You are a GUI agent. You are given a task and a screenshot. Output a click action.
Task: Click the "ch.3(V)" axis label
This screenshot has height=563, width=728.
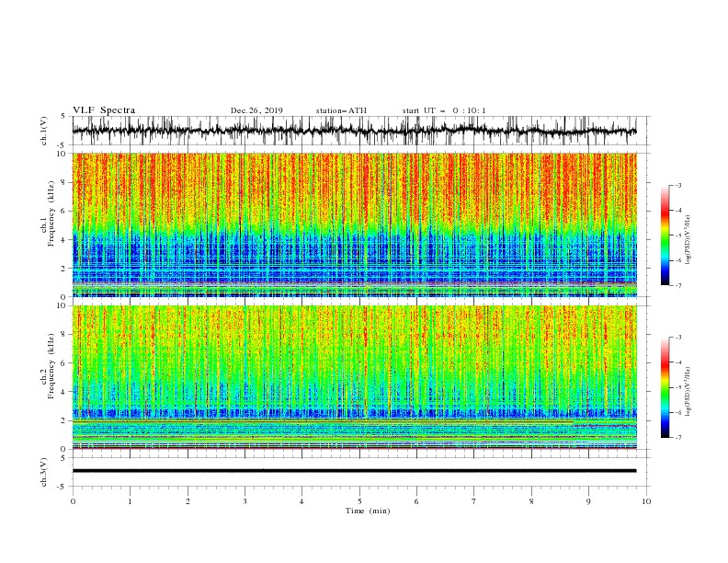(44, 472)
